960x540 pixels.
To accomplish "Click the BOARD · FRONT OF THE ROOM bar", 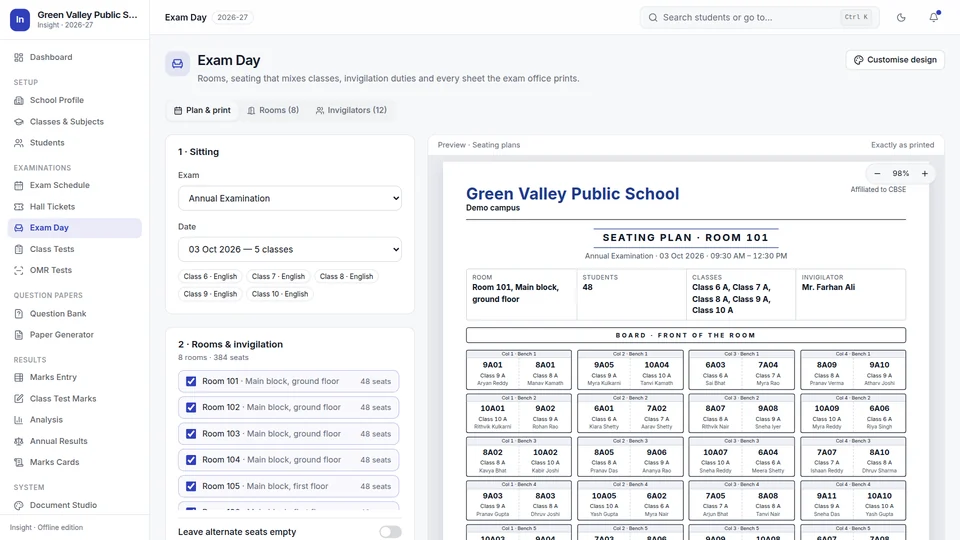I will pos(686,336).
